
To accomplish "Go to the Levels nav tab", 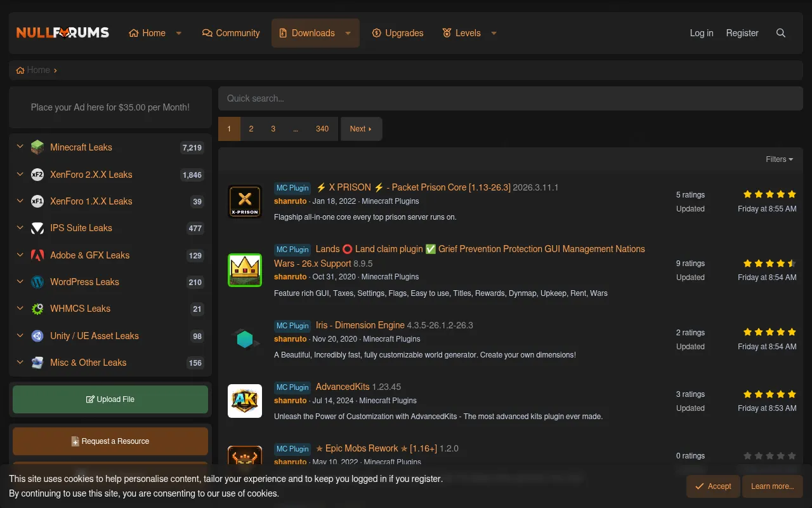I will (462, 33).
